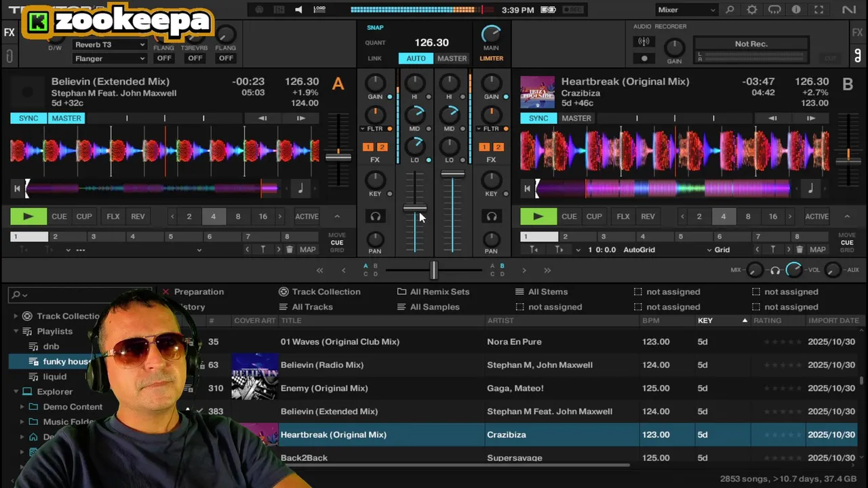The image size is (868, 488).
Task: Click the crossfader slider handle
Action: click(434, 270)
